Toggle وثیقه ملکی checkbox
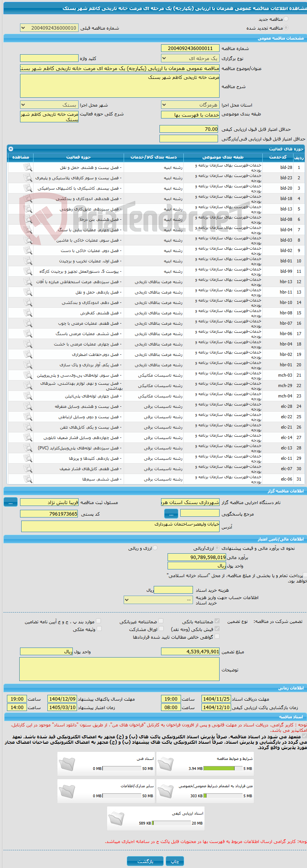 coord(99,629)
